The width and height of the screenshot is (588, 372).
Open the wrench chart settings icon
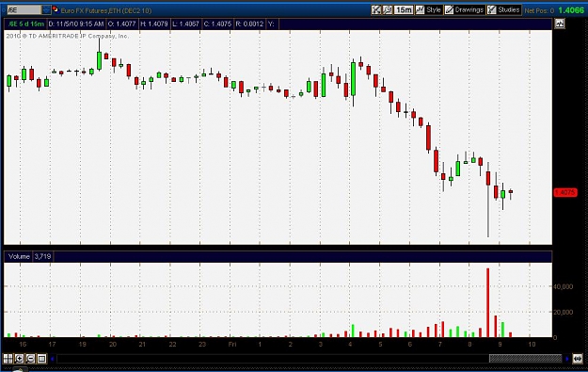tap(388, 10)
